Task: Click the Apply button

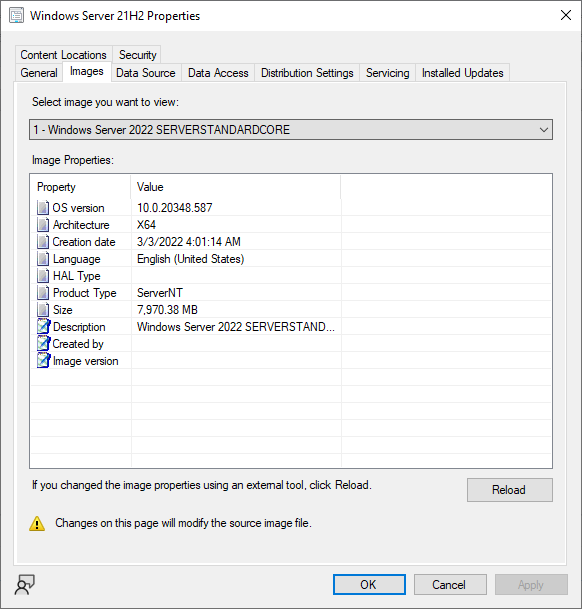Action: coord(531,585)
